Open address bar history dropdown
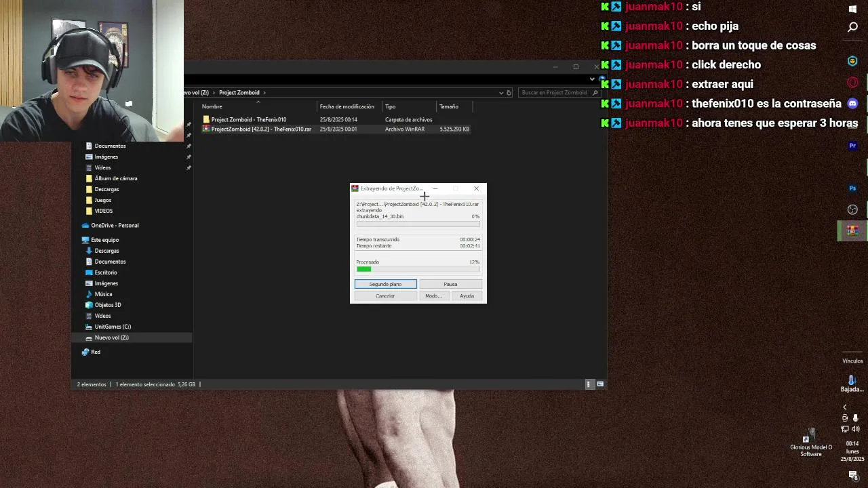 (x=501, y=93)
